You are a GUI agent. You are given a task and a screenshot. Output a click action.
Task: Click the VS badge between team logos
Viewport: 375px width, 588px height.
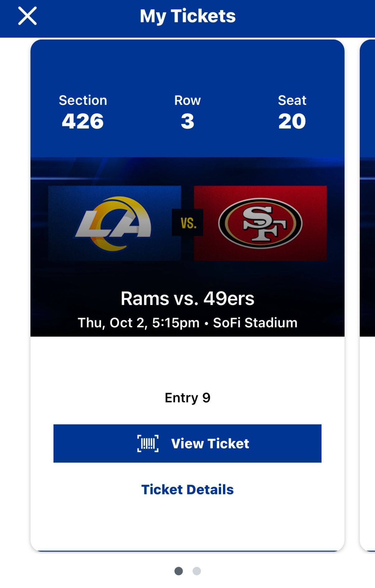coord(188,223)
